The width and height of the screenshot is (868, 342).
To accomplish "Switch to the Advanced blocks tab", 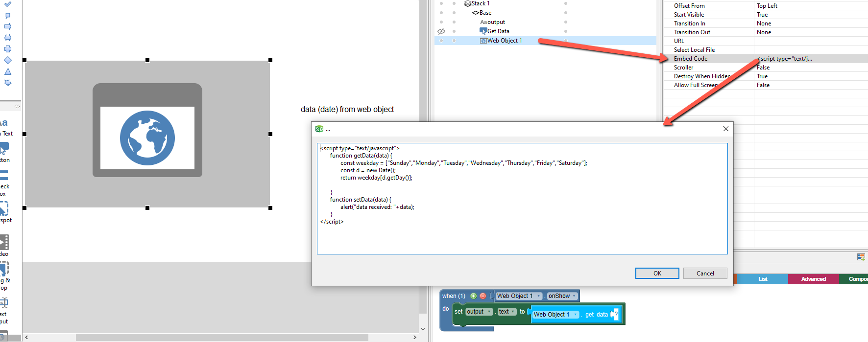I will coord(814,279).
